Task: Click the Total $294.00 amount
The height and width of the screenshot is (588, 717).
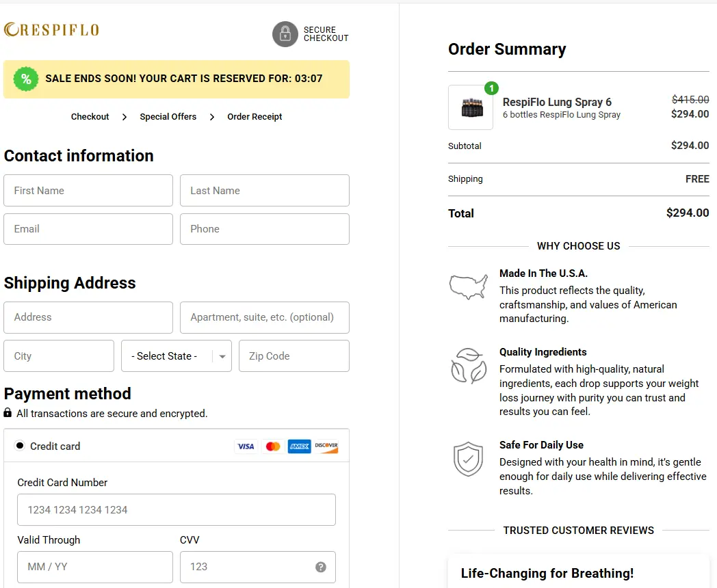Action: coord(688,213)
